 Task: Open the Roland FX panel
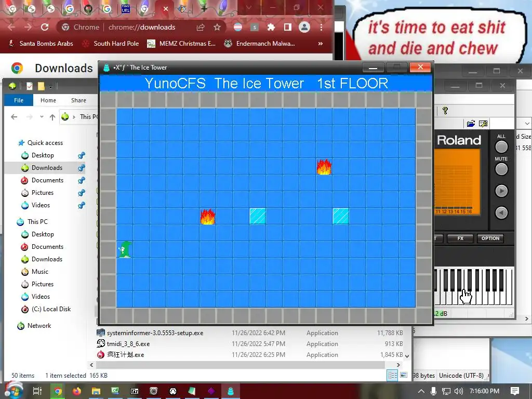pyautogui.click(x=460, y=238)
